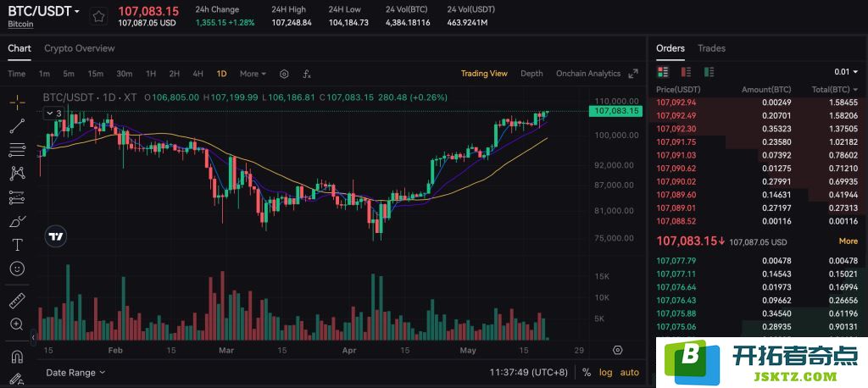Select the 5m timeframe
Image resolution: width=868 pixels, height=388 pixels.
click(x=69, y=74)
